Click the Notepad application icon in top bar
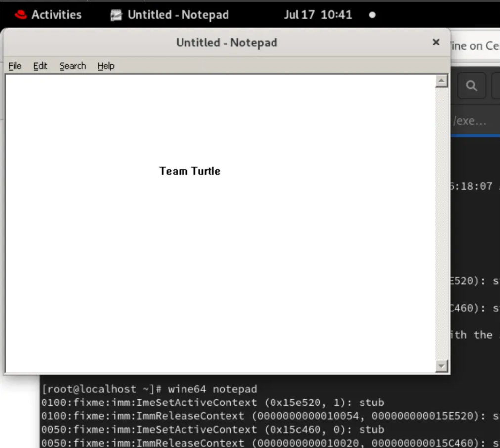 116,15
